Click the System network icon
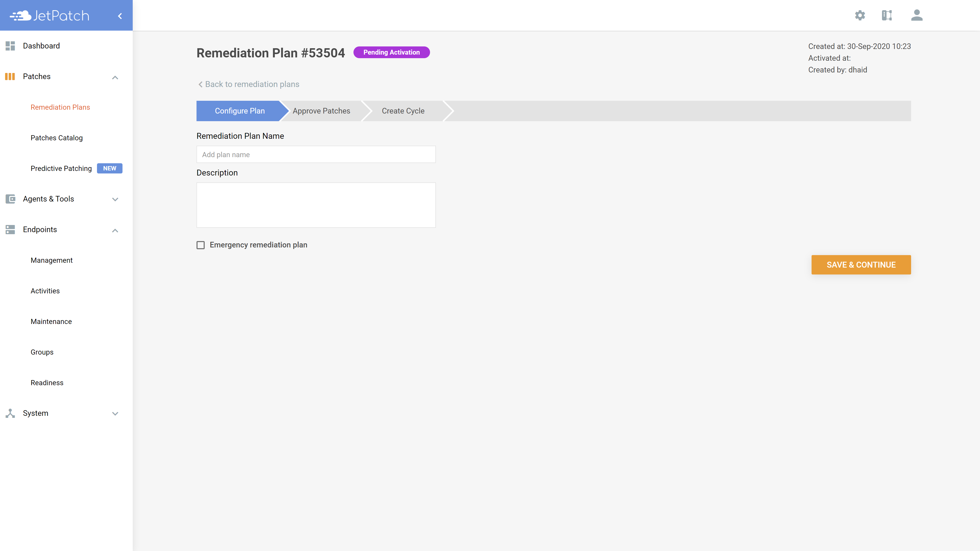This screenshot has height=551, width=980. (10, 413)
